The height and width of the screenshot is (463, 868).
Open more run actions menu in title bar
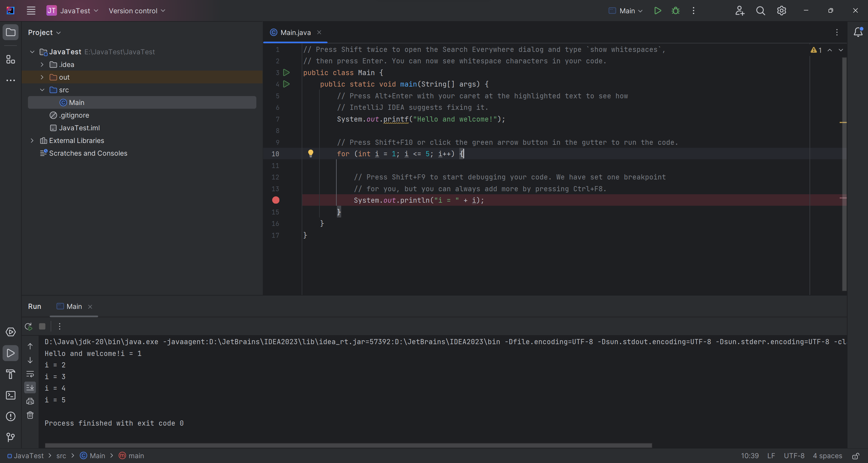coord(693,11)
